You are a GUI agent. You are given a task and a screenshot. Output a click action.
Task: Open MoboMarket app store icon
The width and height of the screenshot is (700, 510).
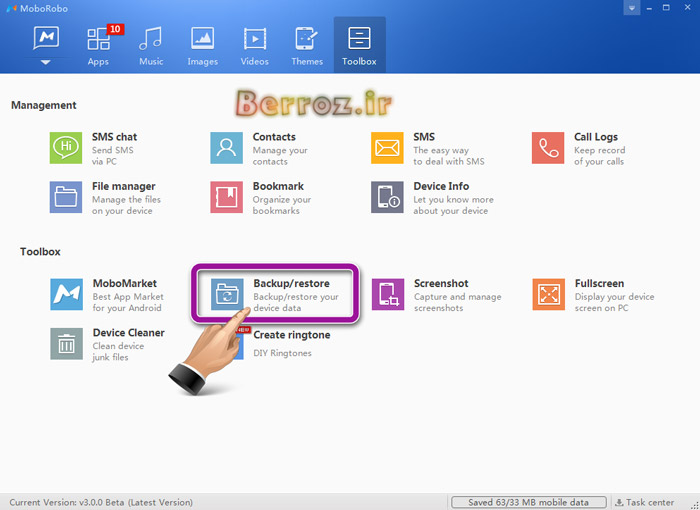66,295
